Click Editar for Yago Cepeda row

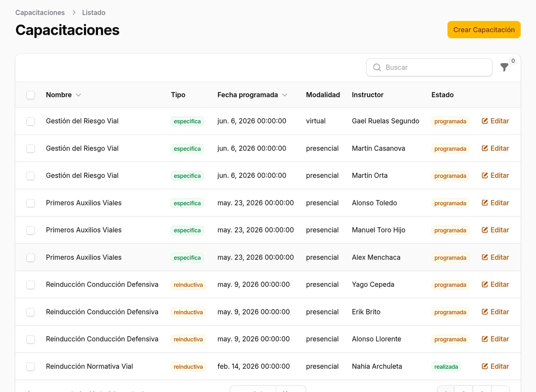click(x=495, y=285)
